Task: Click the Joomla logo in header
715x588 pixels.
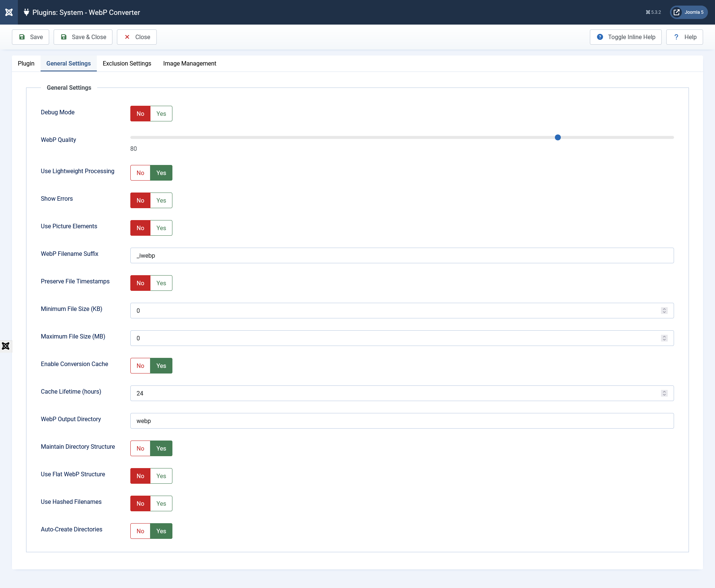Action: (9, 12)
